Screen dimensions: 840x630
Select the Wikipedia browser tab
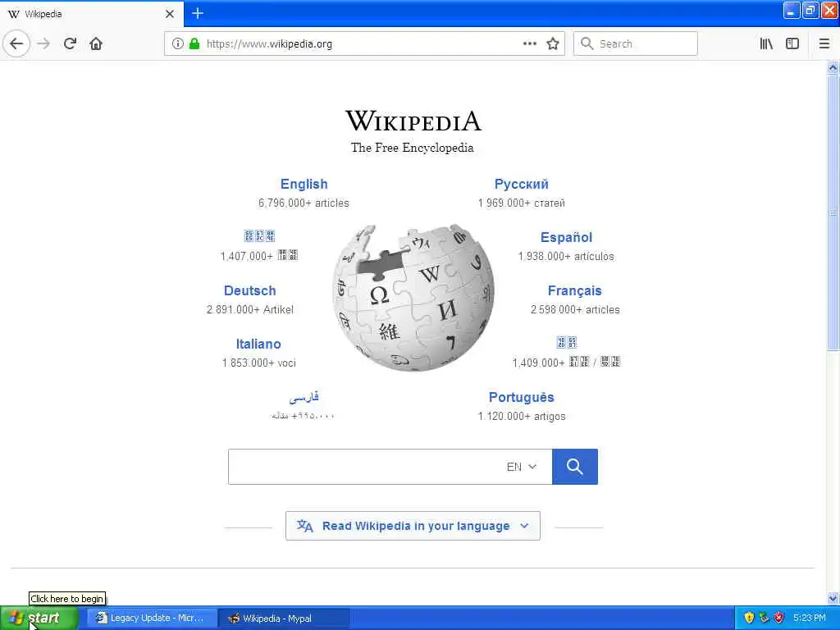coord(92,14)
